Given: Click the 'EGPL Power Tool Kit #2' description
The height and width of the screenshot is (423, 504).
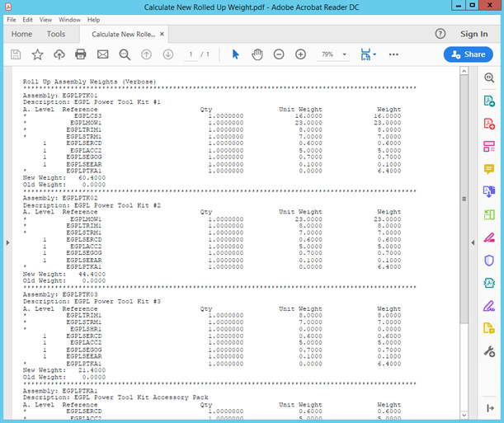Looking at the screenshot, I should coord(117,205).
